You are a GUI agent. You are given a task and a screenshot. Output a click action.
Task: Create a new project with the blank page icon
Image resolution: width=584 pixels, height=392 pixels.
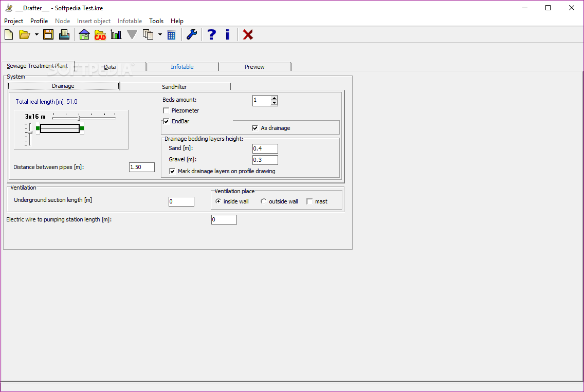[x=9, y=34]
